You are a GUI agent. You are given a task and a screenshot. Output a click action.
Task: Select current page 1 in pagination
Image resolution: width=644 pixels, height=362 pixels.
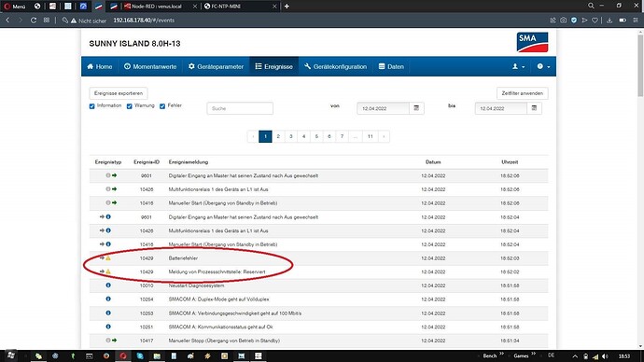265,136
